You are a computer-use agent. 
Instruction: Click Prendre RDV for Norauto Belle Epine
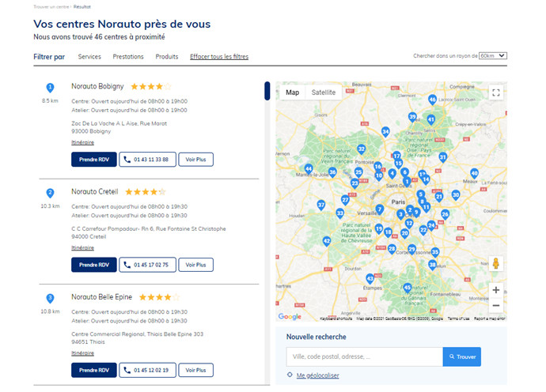click(94, 371)
